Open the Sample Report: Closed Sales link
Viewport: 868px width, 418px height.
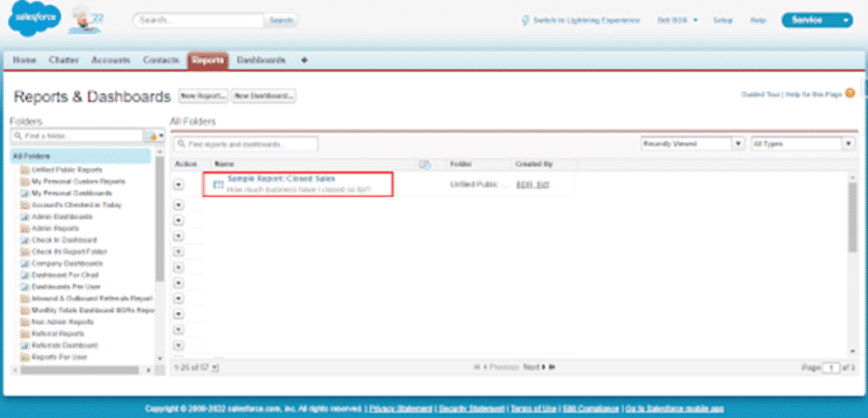281,179
